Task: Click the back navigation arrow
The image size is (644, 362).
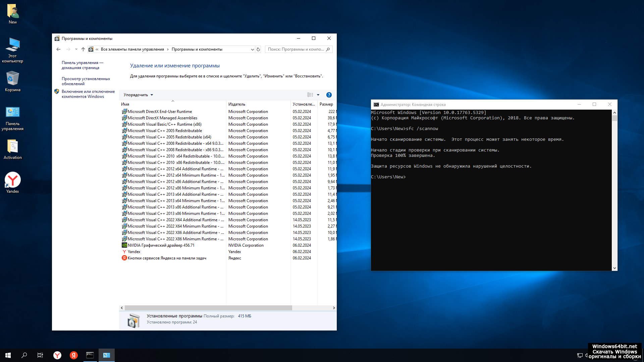Action: [58, 49]
